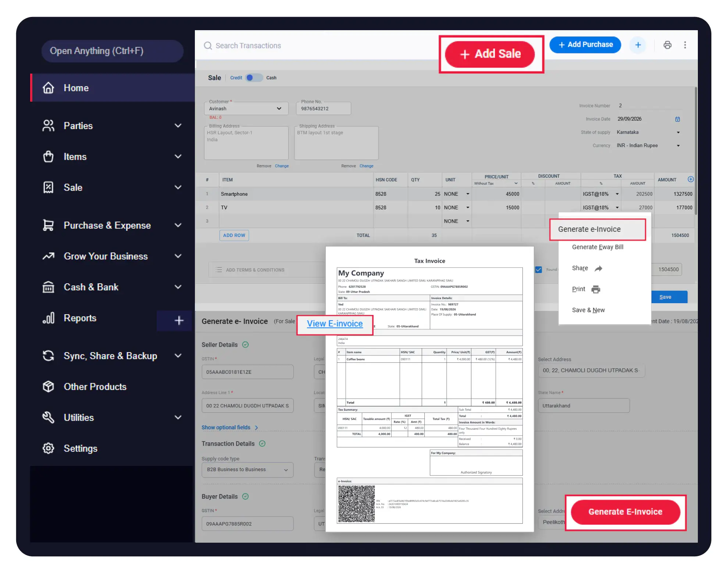
Task: Expand the Parties sidebar chevron
Action: 178,125
